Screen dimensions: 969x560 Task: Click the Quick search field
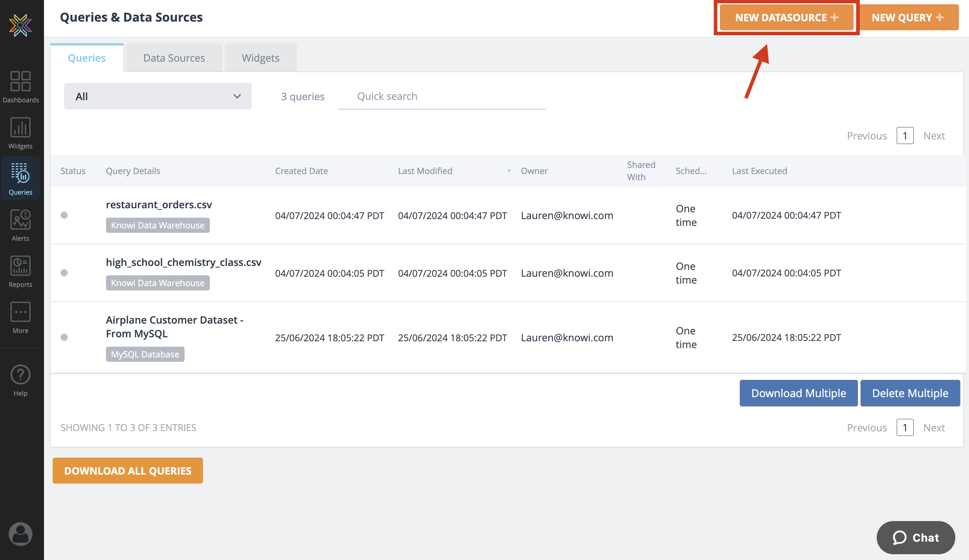(442, 96)
